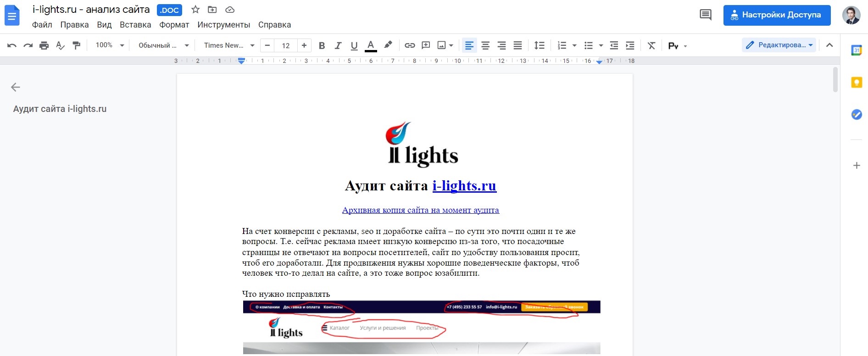Screen dimensions: 868x356
Task: Click the Redo arrow icon
Action: point(28,45)
